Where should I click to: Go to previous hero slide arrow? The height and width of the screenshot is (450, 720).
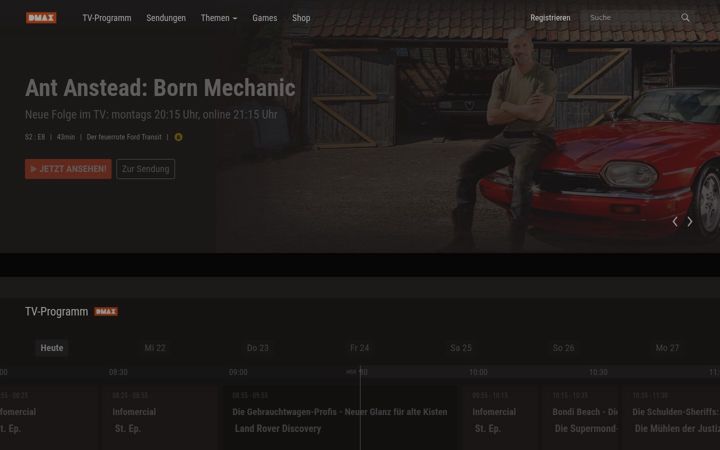675,222
